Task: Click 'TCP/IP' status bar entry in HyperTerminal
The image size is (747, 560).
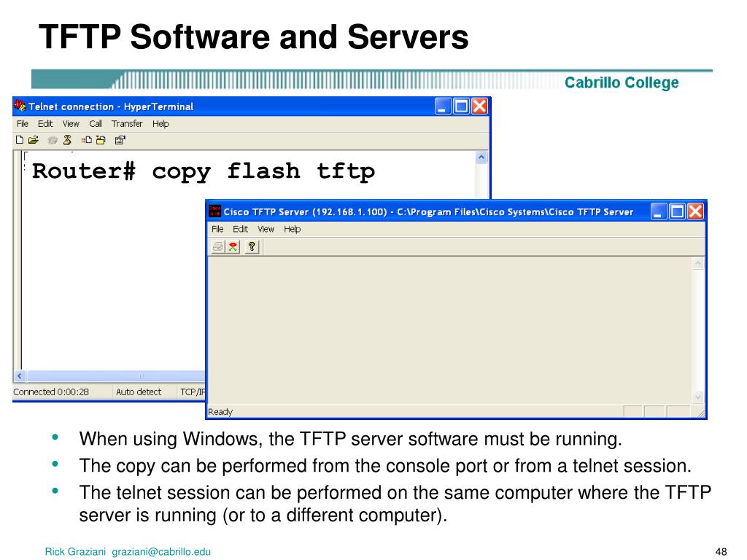Action: click(x=193, y=392)
